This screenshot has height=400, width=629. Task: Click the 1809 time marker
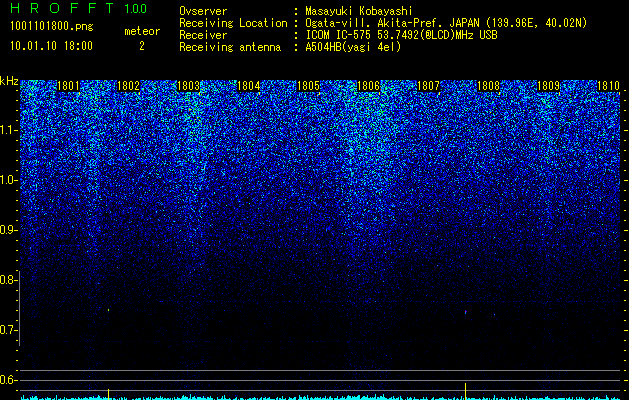point(548,86)
